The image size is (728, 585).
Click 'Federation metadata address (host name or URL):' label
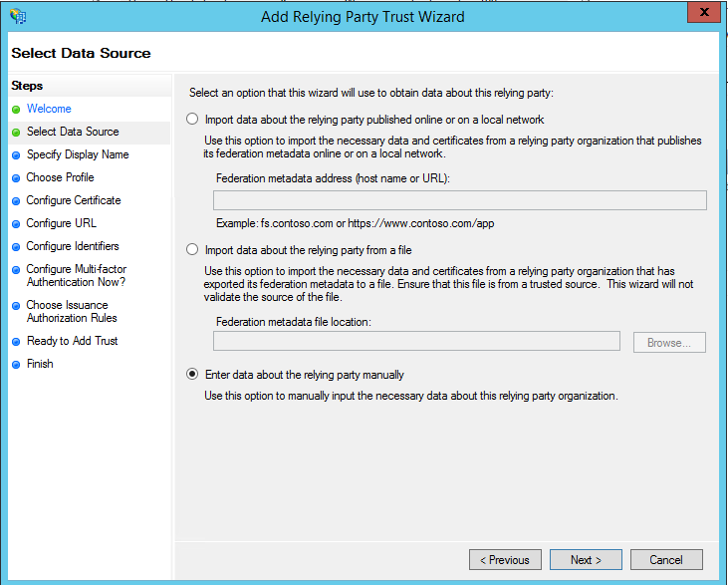coord(333,178)
